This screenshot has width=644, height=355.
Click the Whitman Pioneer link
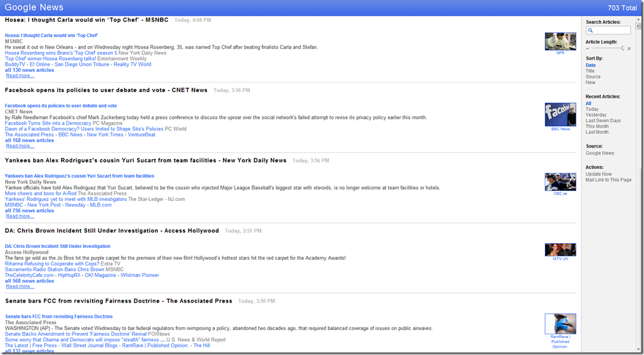pyautogui.click(x=140, y=275)
